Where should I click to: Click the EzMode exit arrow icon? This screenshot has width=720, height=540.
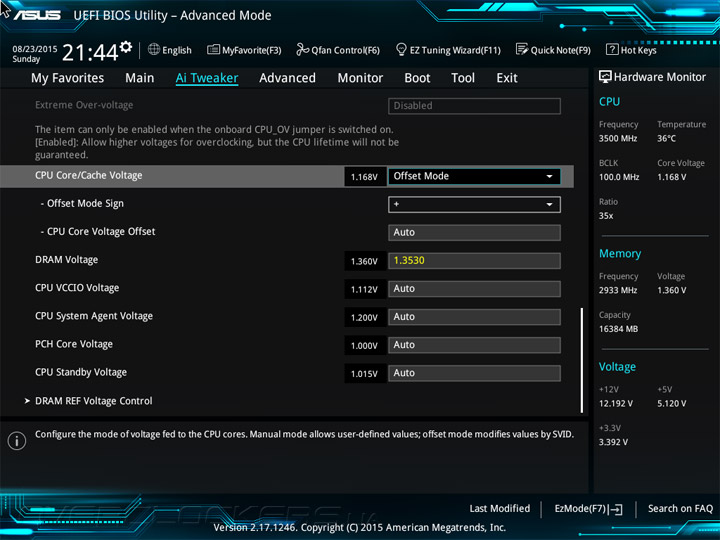[x=615, y=509]
